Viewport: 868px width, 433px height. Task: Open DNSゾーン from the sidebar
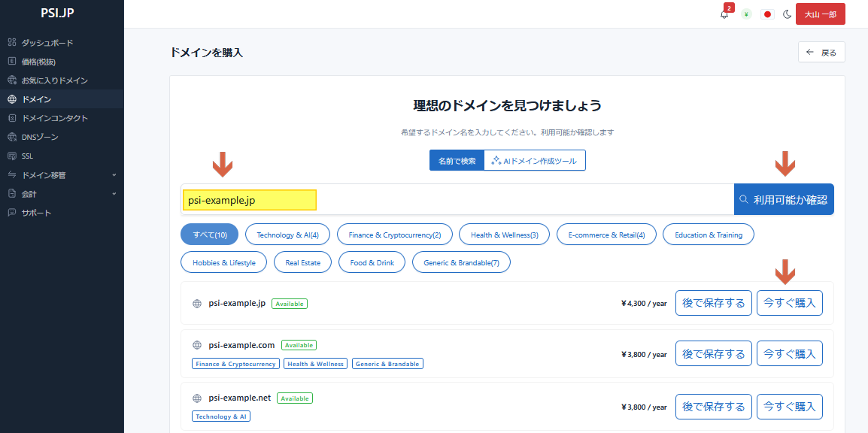(39, 137)
